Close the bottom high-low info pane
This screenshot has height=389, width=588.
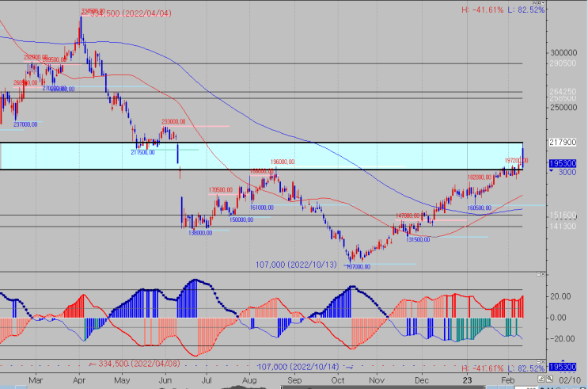tap(543, 361)
